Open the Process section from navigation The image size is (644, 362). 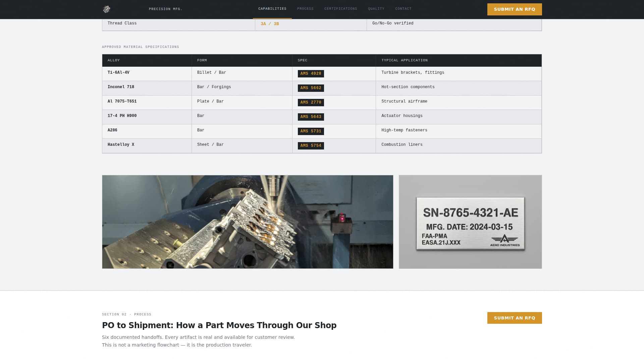click(x=305, y=9)
